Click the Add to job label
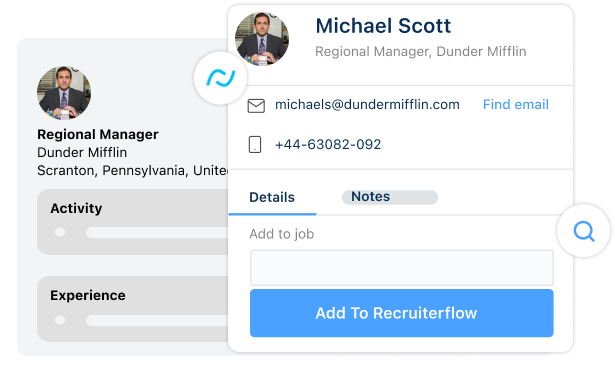 (x=282, y=234)
